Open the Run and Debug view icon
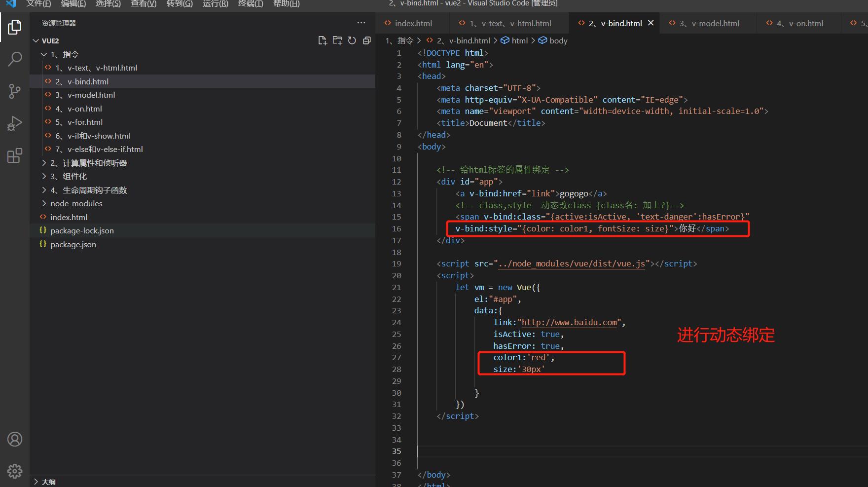868x487 pixels. pyautogui.click(x=15, y=123)
